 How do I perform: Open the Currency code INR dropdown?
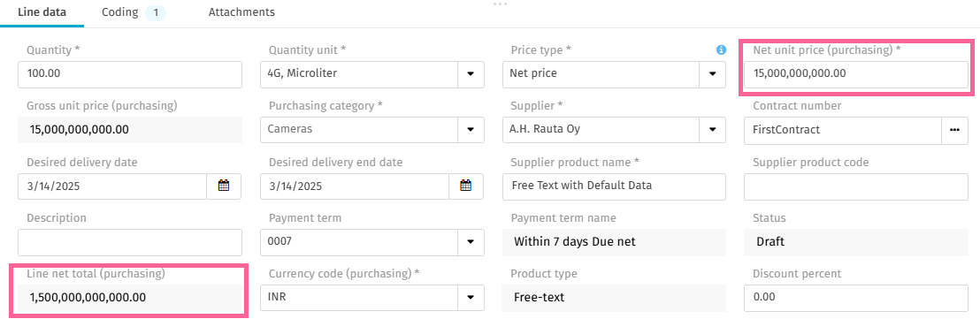click(x=471, y=297)
